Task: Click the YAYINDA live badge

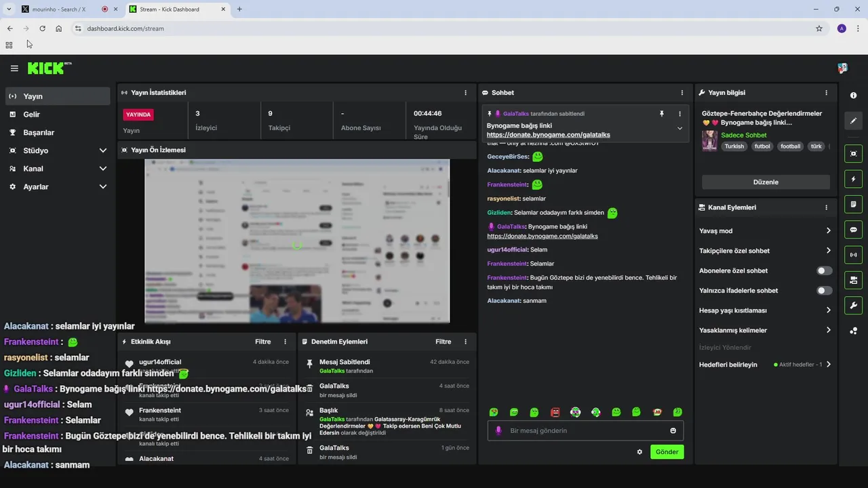Action: tap(138, 115)
